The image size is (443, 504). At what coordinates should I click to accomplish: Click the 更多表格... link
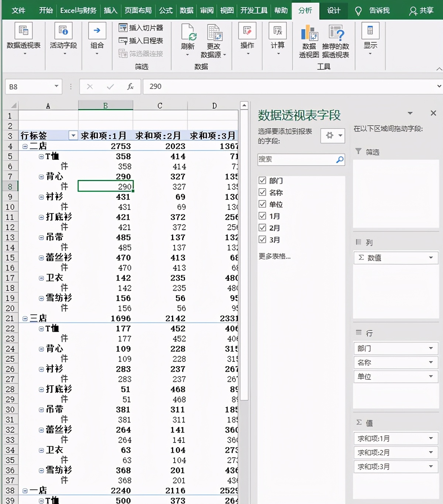tap(275, 256)
